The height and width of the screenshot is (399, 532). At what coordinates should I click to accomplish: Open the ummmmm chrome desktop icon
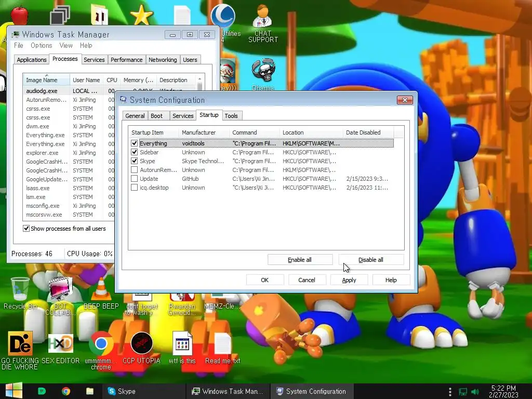click(x=101, y=351)
